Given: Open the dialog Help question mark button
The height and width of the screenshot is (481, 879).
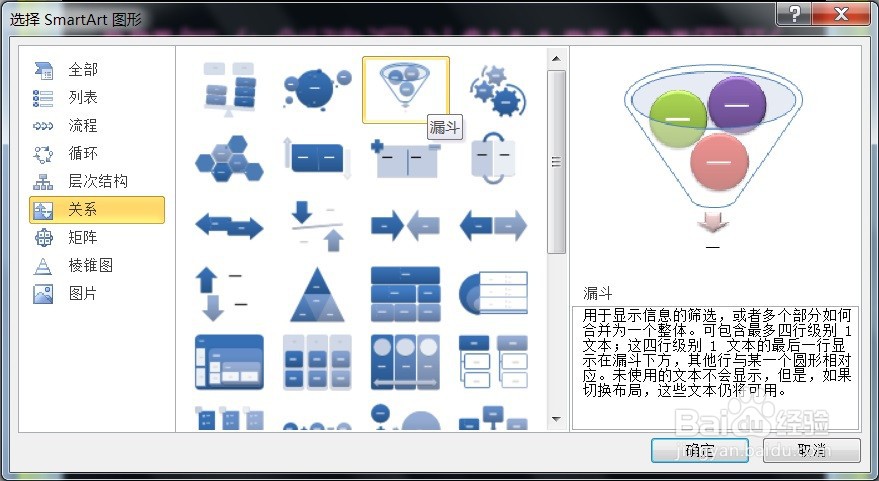Looking at the screenshot, I should pyautogui.click(x=795, y=13).
